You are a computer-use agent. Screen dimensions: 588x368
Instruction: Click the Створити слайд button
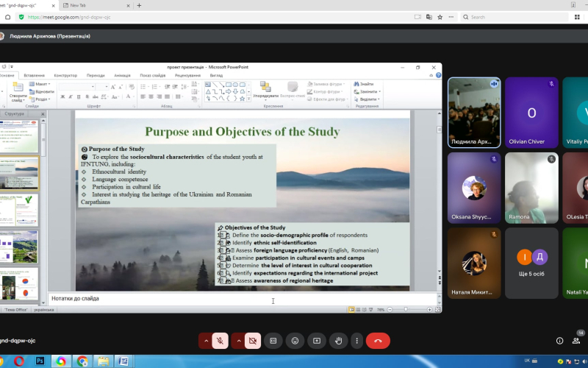(18, 92)
